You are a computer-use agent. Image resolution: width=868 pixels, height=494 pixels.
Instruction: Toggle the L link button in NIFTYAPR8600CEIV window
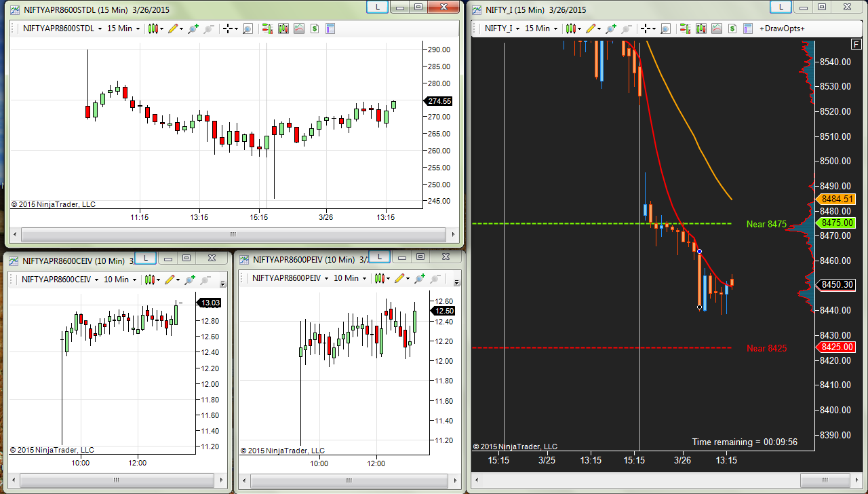point(144,258)
